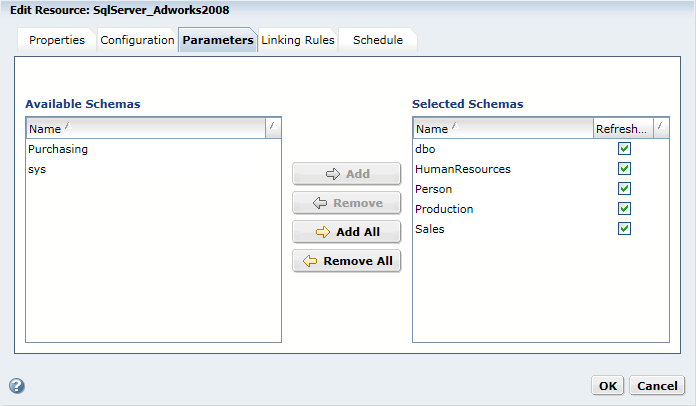Click the help question mark icon
Image resolution: width=696 pixels, height=406 pixels.
point(16,386)
